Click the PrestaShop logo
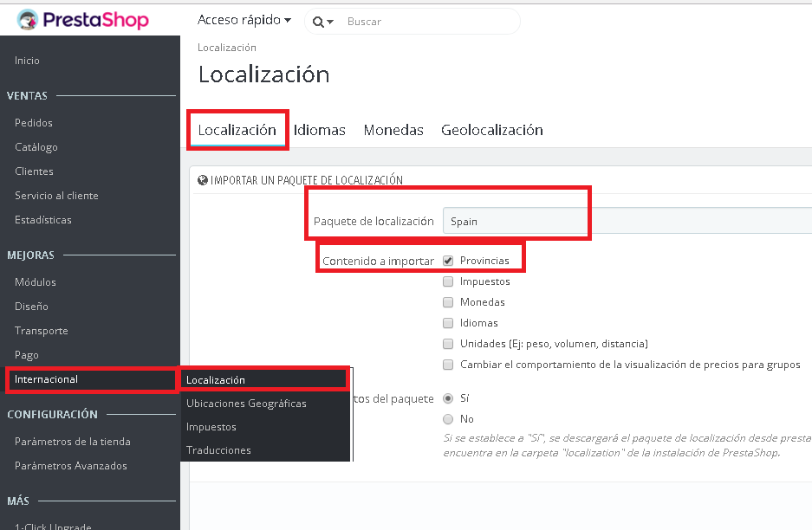 [83, 20]
